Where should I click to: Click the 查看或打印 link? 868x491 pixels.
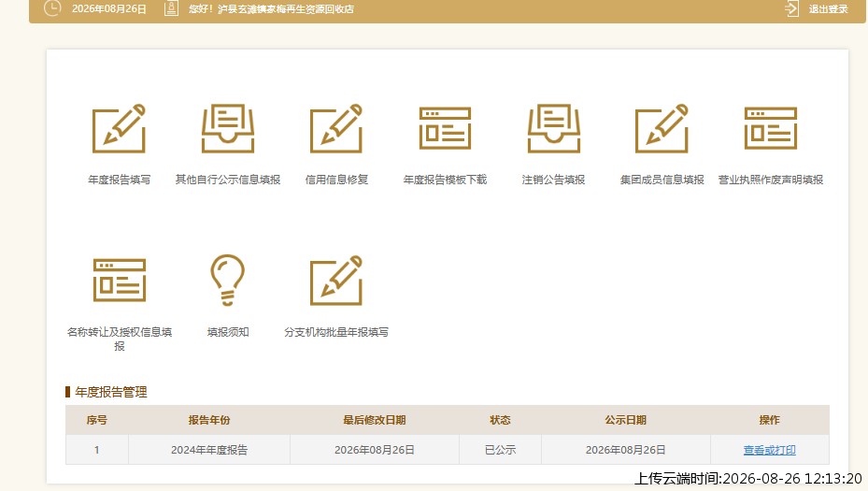(770, 450)
